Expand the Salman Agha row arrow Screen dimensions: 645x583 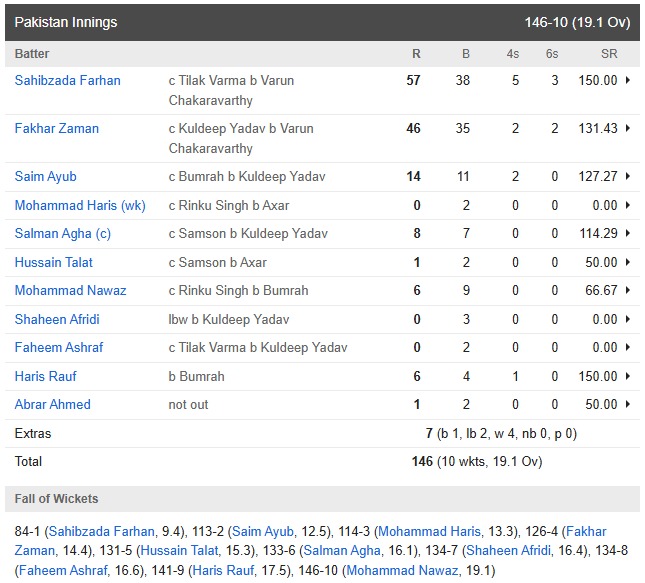coord(627,234)
